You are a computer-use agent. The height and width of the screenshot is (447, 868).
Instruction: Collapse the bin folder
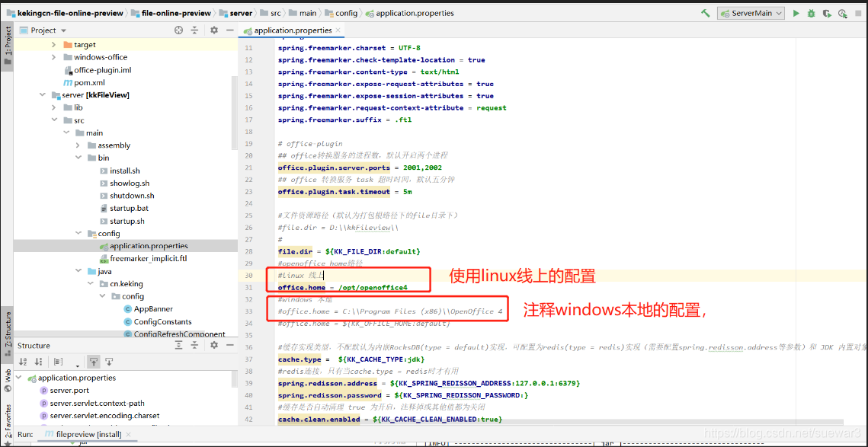tap(78, 158)
